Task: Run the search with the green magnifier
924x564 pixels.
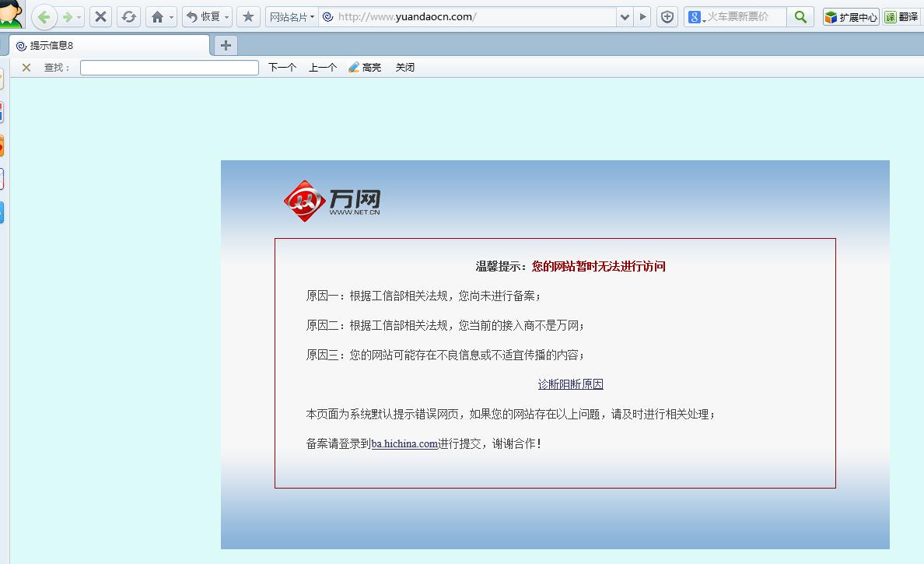Action: pos(800,17)
